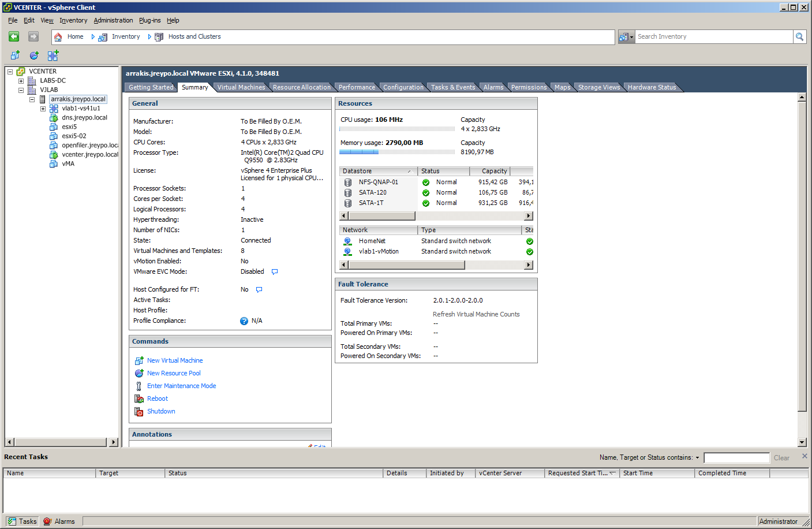Click the Enter Maintenance Mode link
The width and height of the screenshot is (812, 529).
coord(181,386)
